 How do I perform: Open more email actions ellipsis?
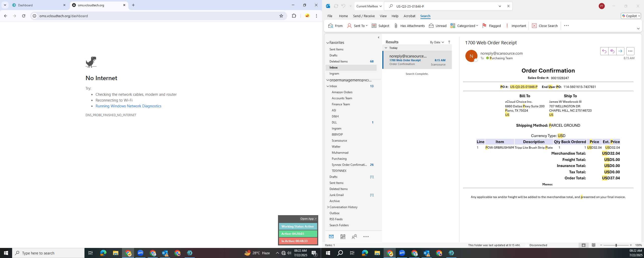click(x=630, y=51)
